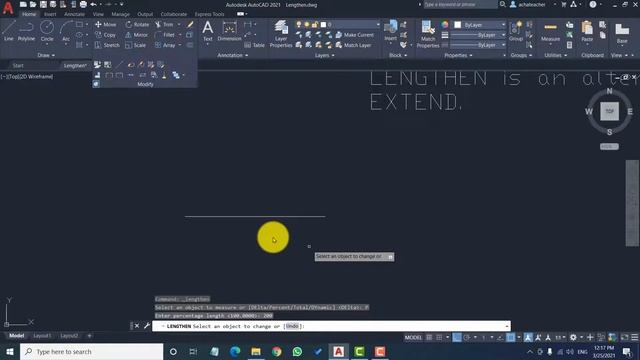Viewport: 640px width, 360px height.
Task: Switch to Layout1 tab
Action: pos(42,336)
